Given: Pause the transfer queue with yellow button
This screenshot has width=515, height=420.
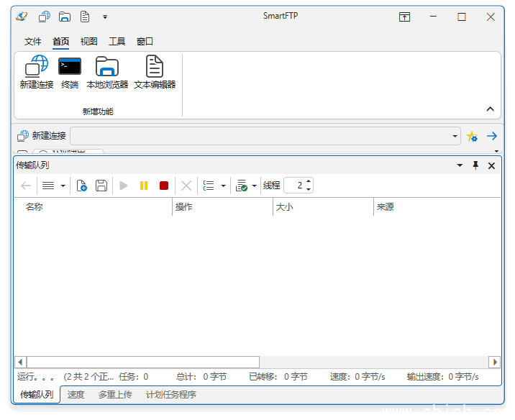Looking at the screenshot, I should click(144, 186).
